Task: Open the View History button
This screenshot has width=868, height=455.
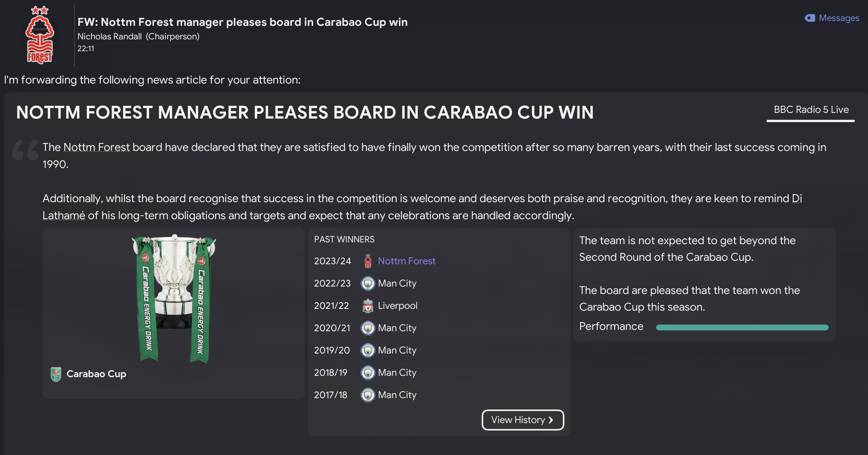Action: coord(518,420)
